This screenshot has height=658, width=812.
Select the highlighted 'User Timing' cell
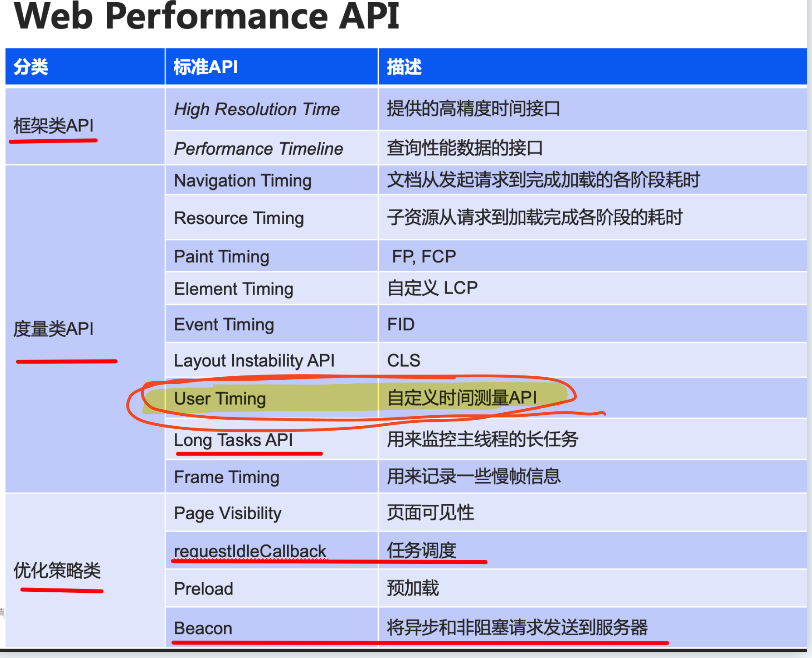click(272, 398)
